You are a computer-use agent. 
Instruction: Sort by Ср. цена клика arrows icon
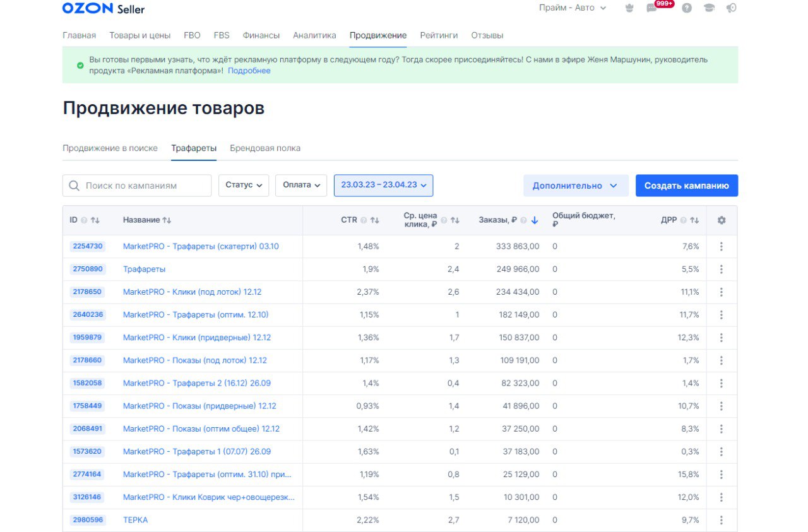(454, 220)
